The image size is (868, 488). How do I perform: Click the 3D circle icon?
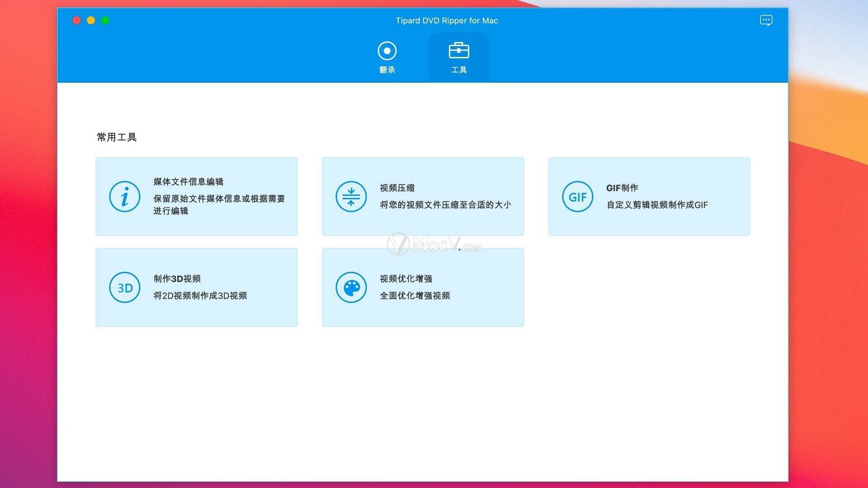[125, 287]
